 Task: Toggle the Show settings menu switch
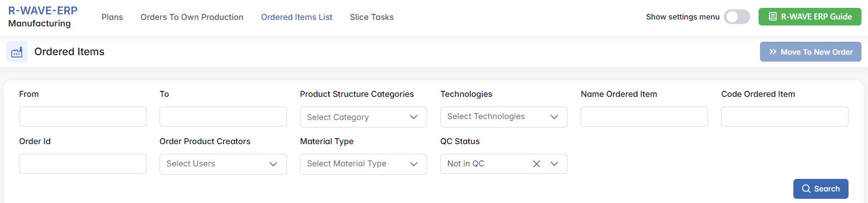(x=737, y=17)
